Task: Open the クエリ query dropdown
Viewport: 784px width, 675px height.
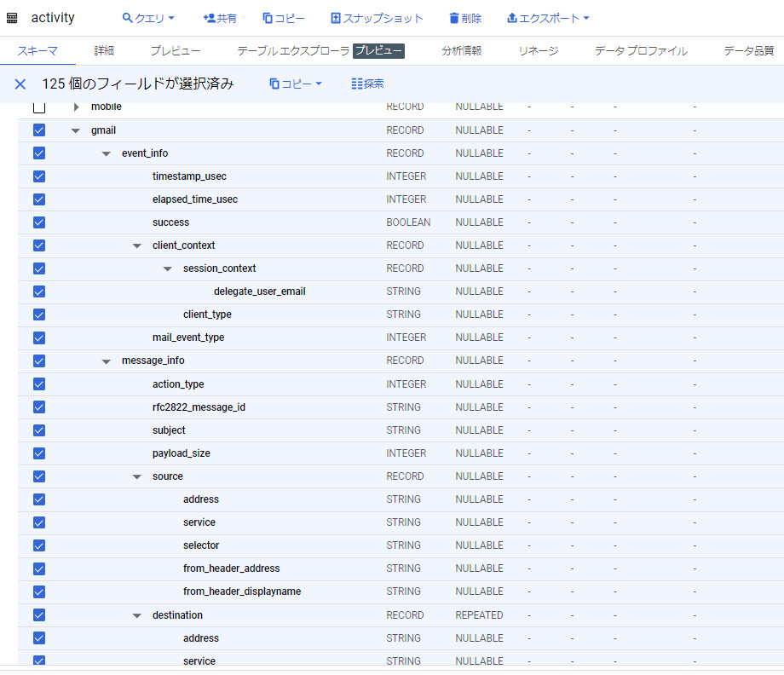Action: click(x=148, y=18)
